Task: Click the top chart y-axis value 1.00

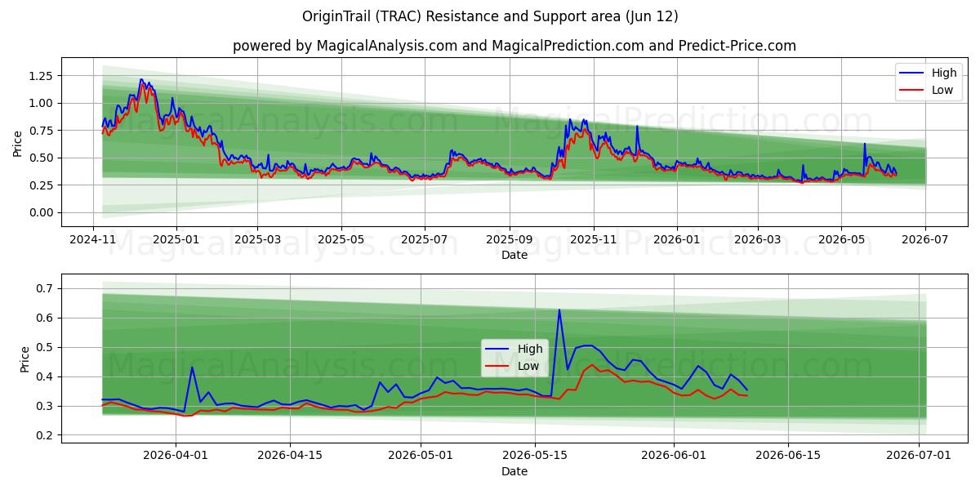Action: tap(40, 103)
